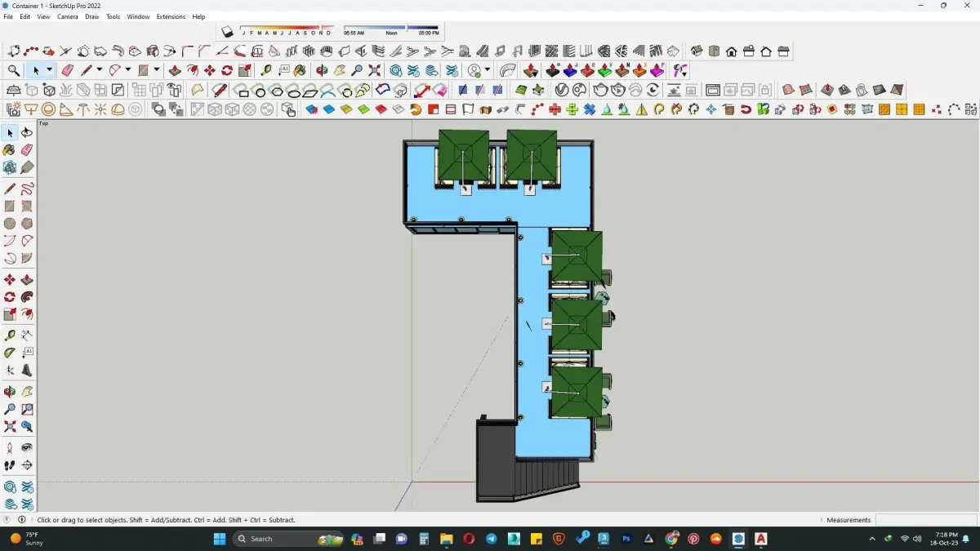Activate Push/Pull in the left toolbar
This screenshot has height=551, width=980.
[27, 280]
